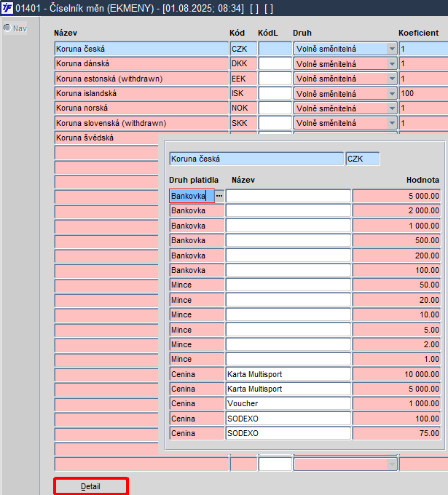The height and width of the screenshot is (495, 448).
Task: Click the application icon in title bar
Action: pos(7,7)
